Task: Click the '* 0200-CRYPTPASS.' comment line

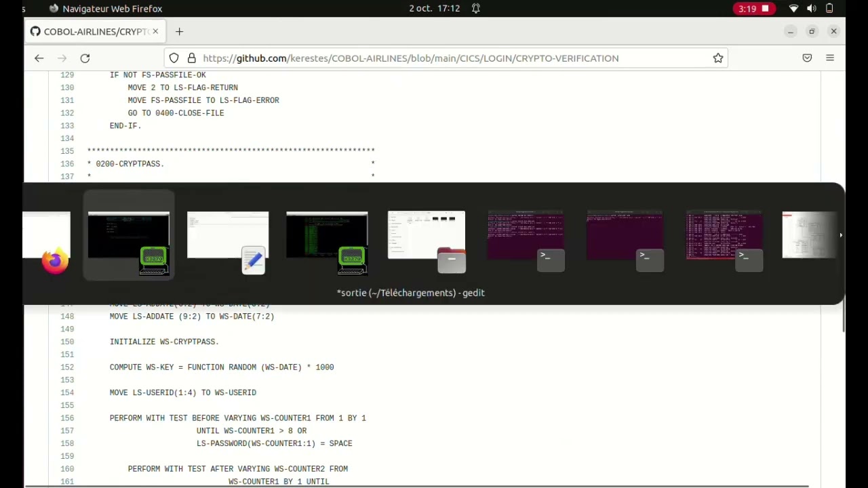Action: click(125, 164)
